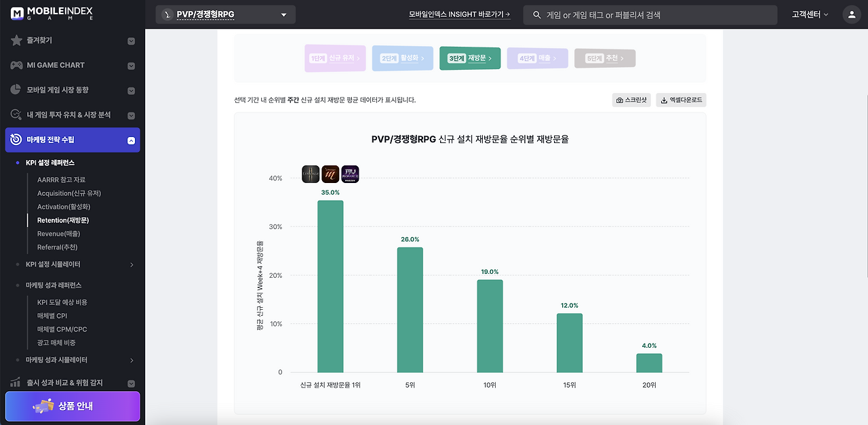
Task: Open the 고객센터 dropdown menu
Action: [x=810, y=14]
